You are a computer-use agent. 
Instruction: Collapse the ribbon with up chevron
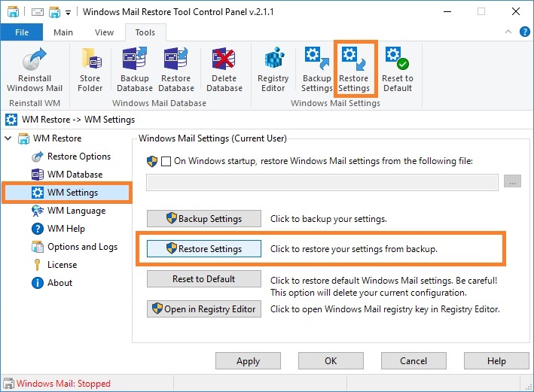(508, 32)
